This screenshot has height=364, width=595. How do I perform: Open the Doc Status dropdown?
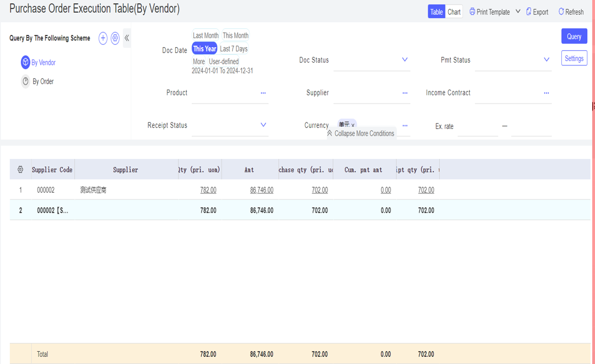(405, 60)
